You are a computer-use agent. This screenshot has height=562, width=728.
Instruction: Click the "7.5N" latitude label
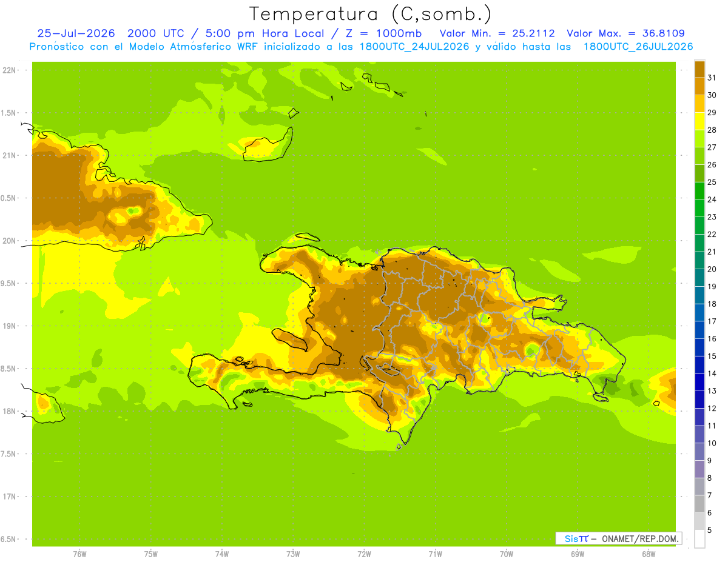[x=8, y=454]
